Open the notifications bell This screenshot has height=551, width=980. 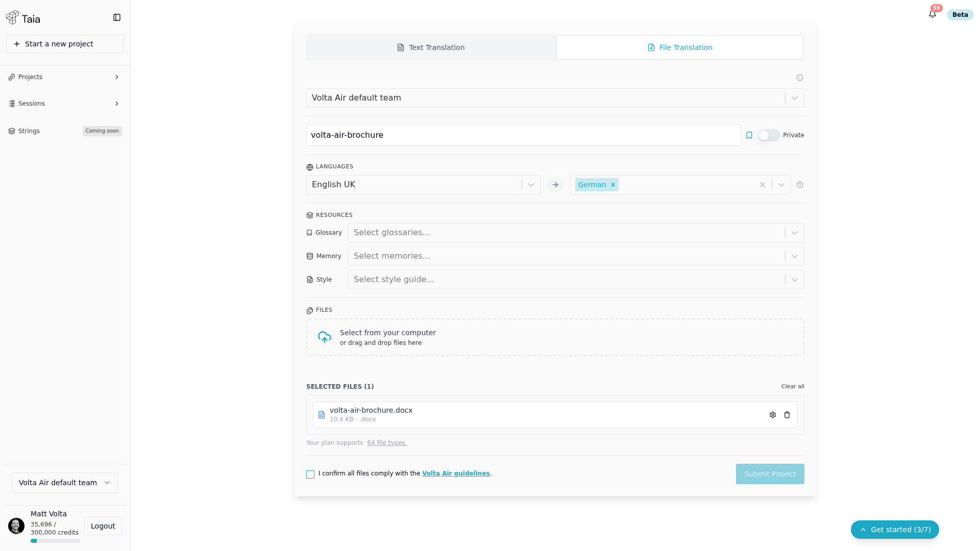(933, 14)
